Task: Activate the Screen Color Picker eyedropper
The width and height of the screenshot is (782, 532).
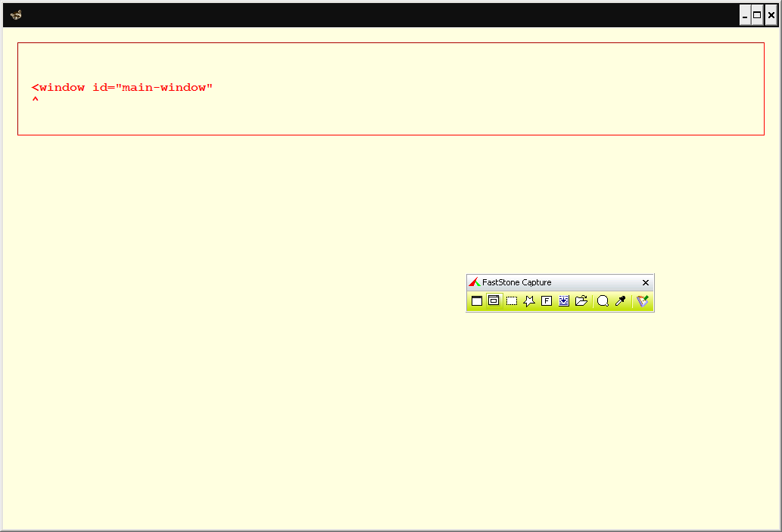Action: (621, 300)
